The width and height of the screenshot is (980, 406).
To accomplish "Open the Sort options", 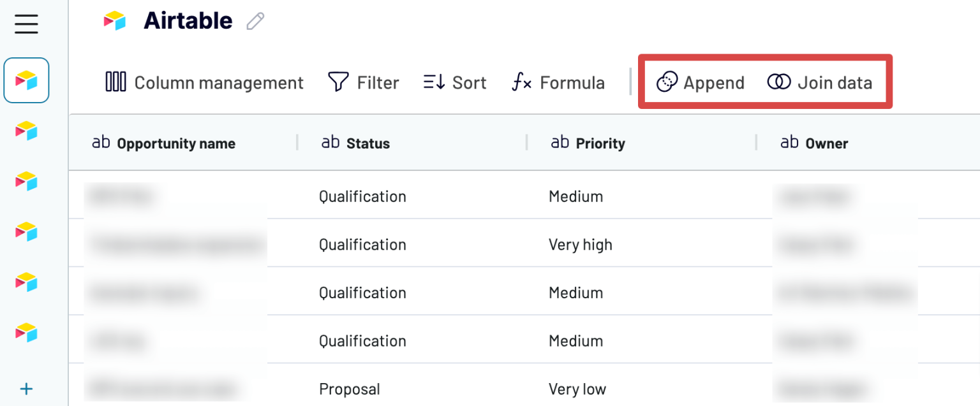I will point(454,82).
